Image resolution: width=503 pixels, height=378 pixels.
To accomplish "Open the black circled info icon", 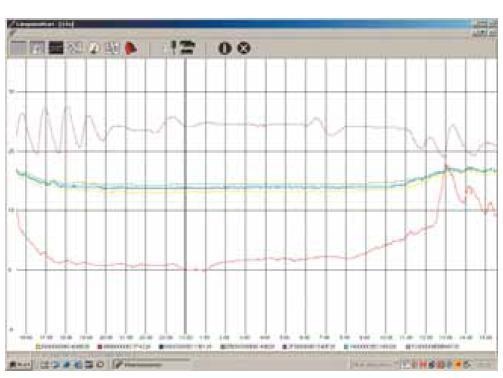I will (x=225, y=48).
